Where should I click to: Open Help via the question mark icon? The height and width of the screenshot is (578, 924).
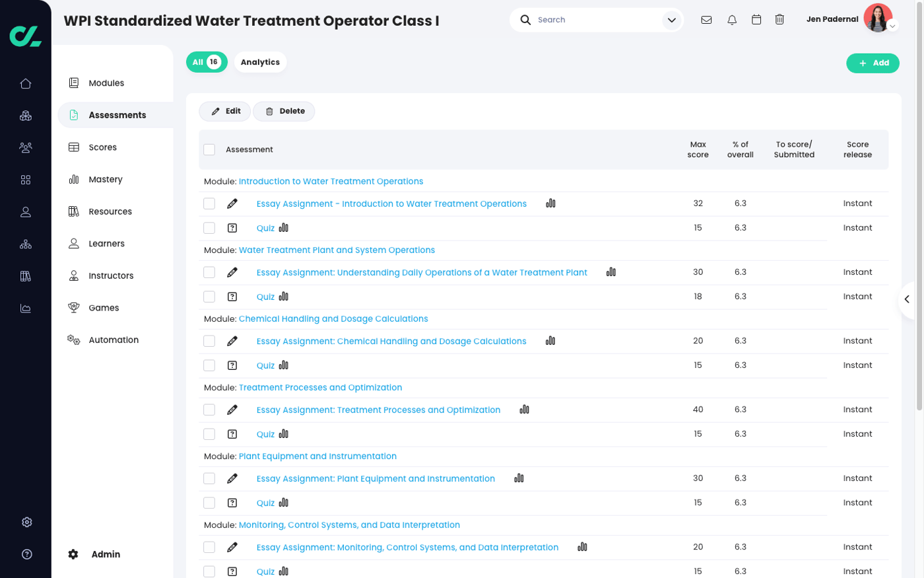coord(26,554)
